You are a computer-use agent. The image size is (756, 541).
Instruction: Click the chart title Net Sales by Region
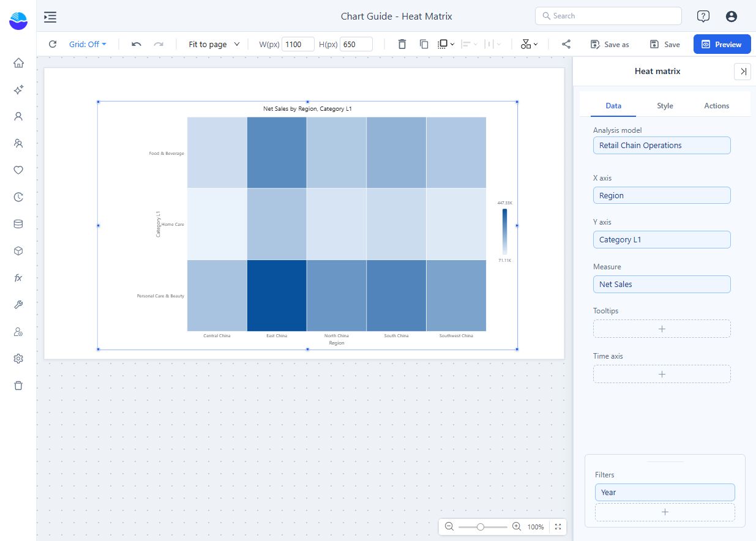pos(307,109)
